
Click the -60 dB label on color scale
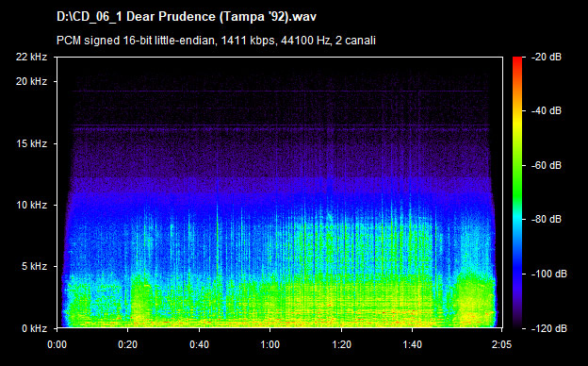point(546,165)
